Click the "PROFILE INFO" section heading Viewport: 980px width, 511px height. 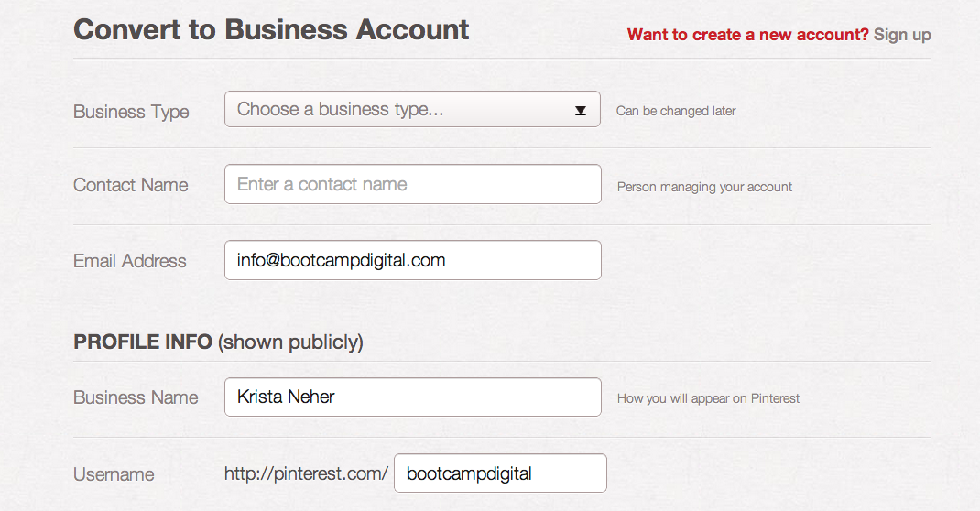click(143, 342)
